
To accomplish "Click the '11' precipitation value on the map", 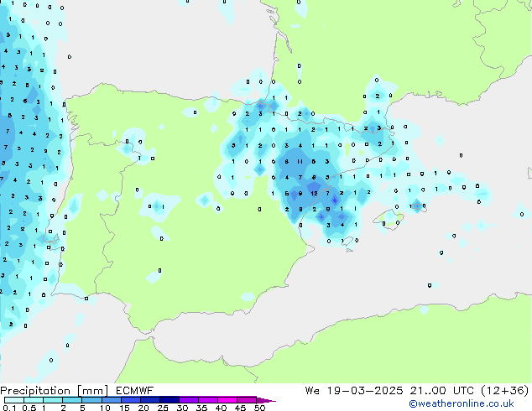I will click(300, 161).
